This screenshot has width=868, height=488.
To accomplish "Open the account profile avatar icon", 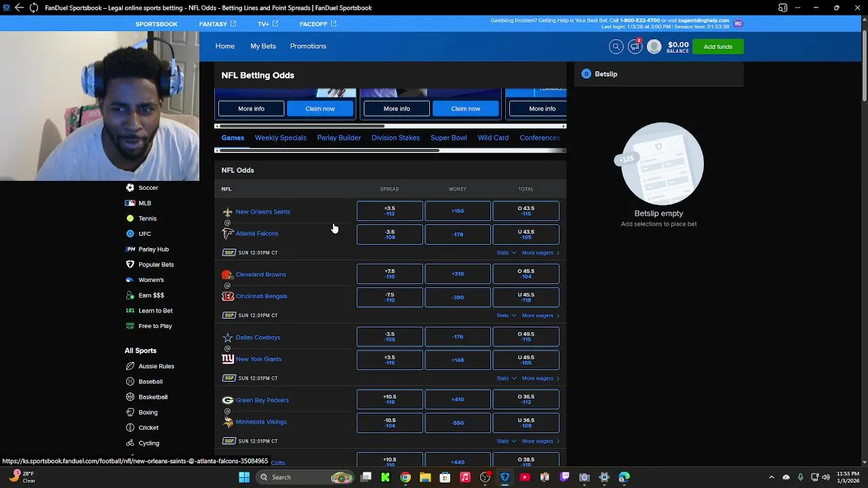I will click(x=654, y=46).
